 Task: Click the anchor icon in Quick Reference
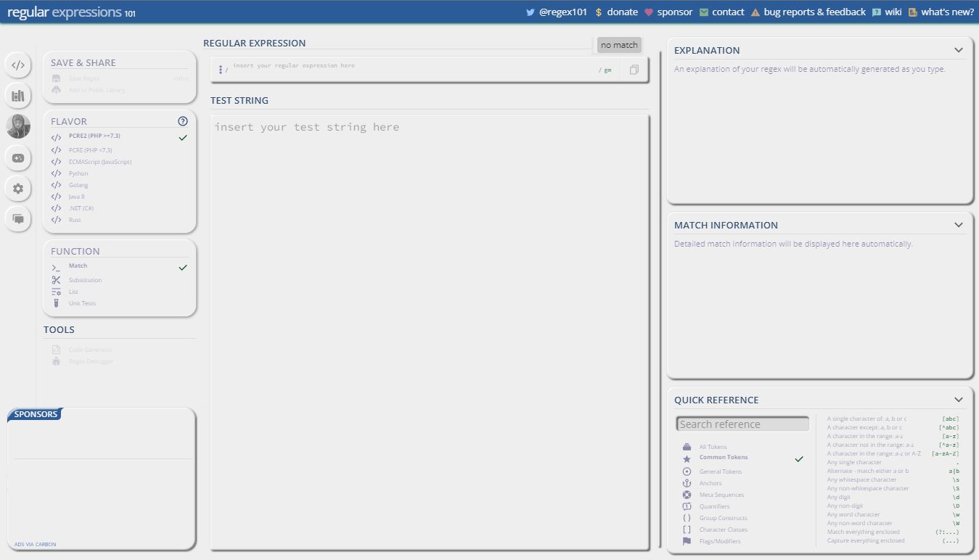[x=687, y=483]
